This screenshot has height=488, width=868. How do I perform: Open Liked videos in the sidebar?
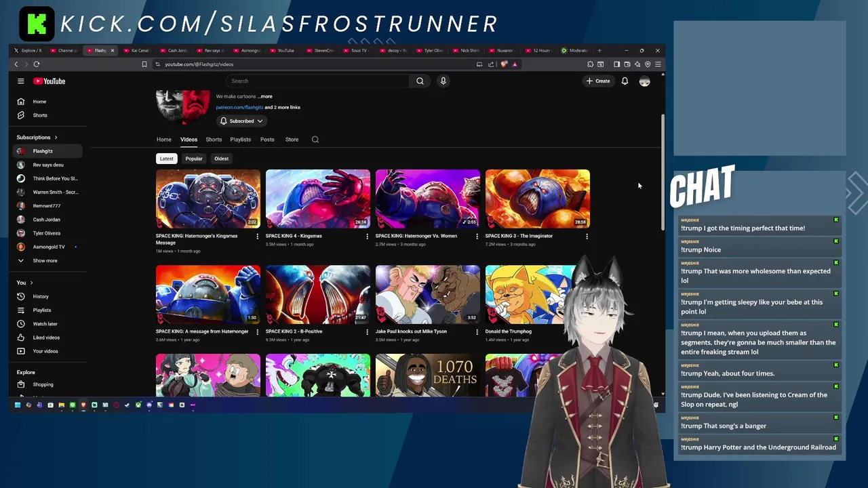point(47,338)
